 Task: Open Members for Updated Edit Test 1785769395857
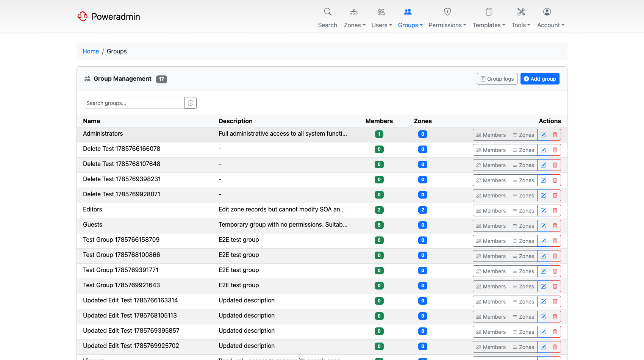(491, 332)
